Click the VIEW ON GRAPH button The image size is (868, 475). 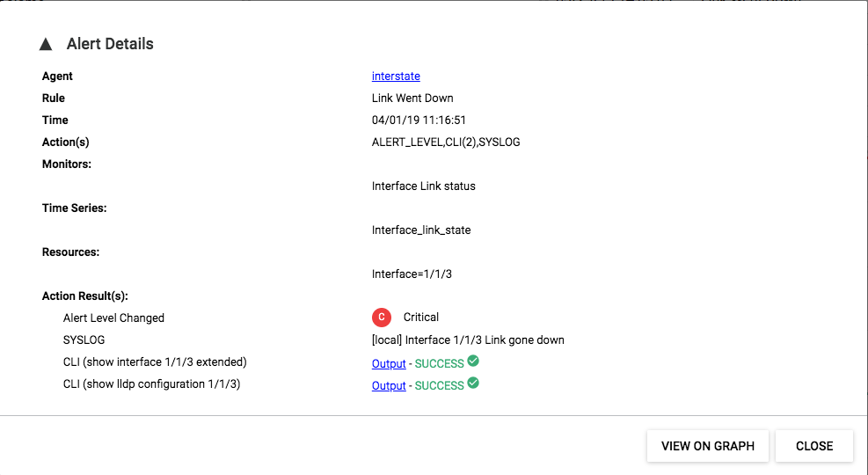tap(707, 446)
